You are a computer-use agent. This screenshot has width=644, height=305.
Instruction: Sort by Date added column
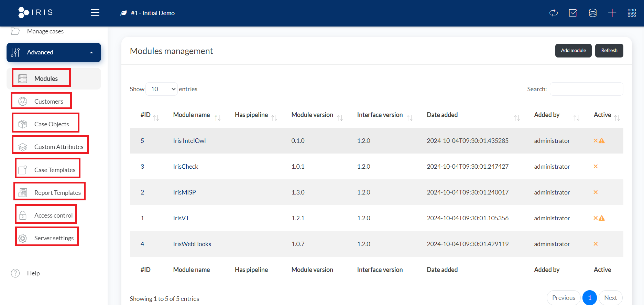[x=473, y=115]
